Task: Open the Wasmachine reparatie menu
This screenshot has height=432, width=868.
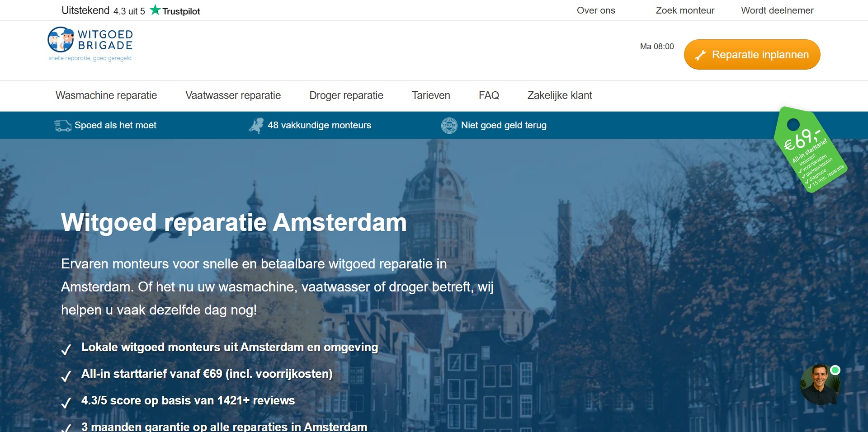Action: [106, 95]
